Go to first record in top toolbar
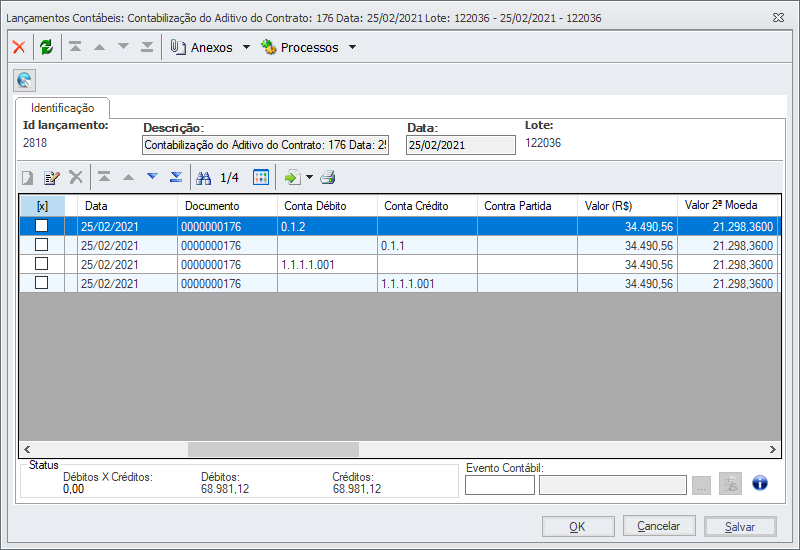The width and height of the screenshot is (800, 550). (76, 47)
